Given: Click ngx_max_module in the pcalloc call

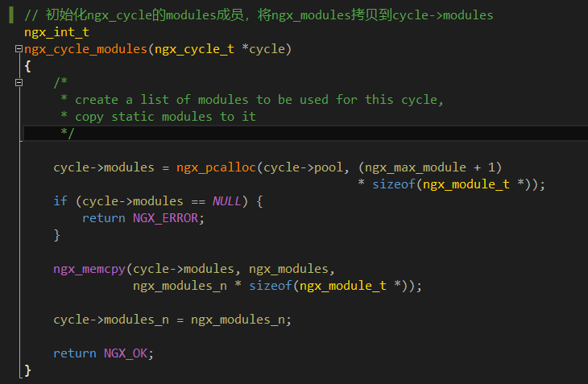Looking at the screenshot, I should (x=416, y=167).
